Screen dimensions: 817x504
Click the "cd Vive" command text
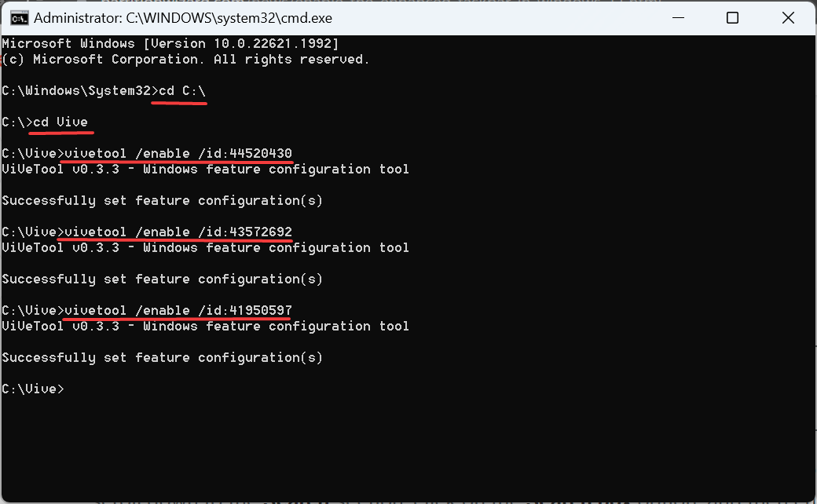point(60,122)
